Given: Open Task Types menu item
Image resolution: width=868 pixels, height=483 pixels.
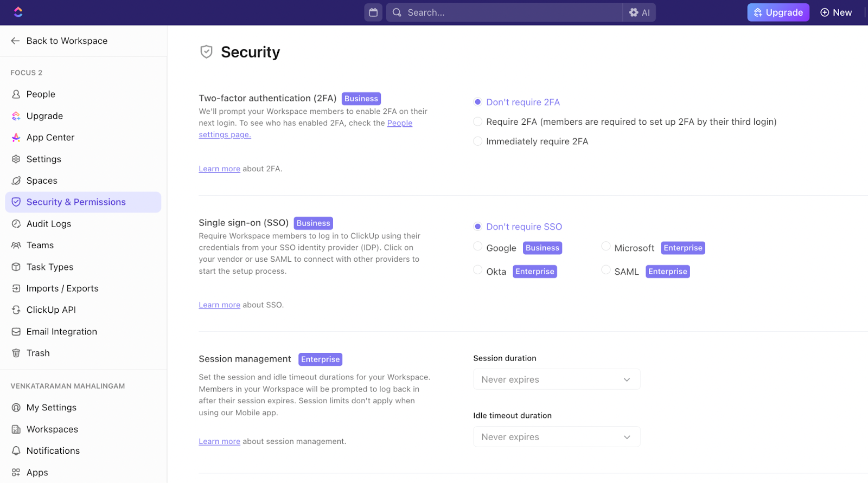Looking at the screenshot, I should click(83, 267).
